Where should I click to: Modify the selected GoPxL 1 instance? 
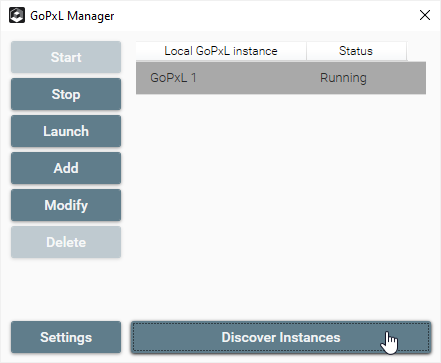pyautogui.click(x=66, y=205)
